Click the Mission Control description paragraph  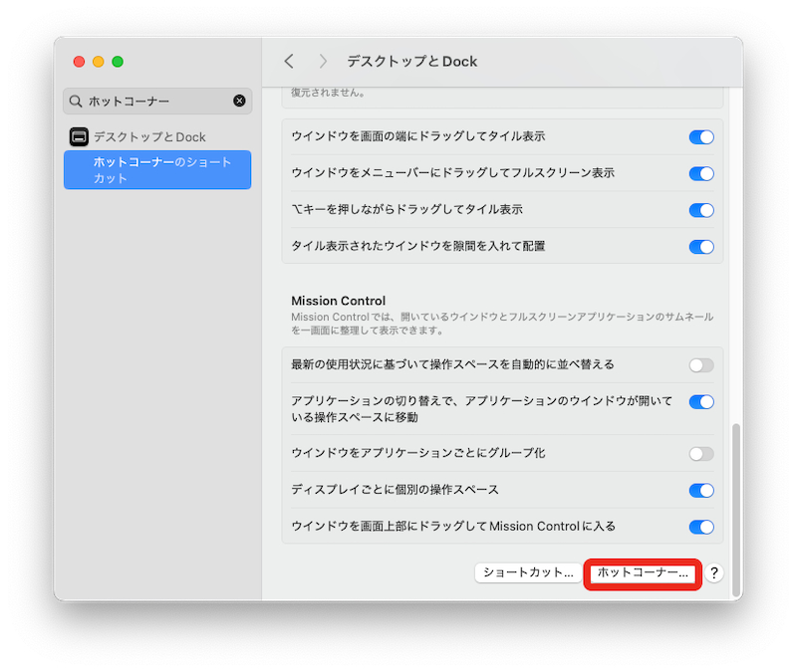[x=502, y=324]
